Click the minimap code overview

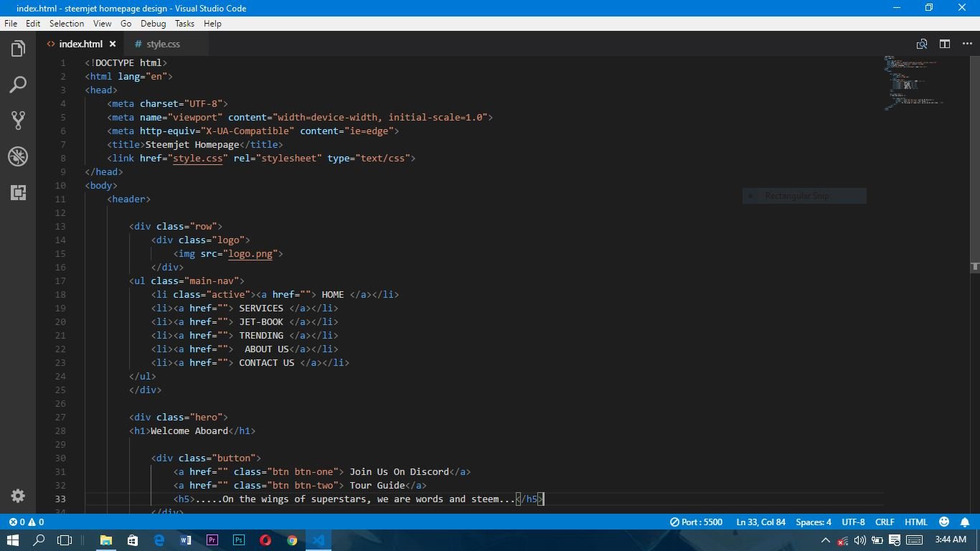(x=913, y=83)
